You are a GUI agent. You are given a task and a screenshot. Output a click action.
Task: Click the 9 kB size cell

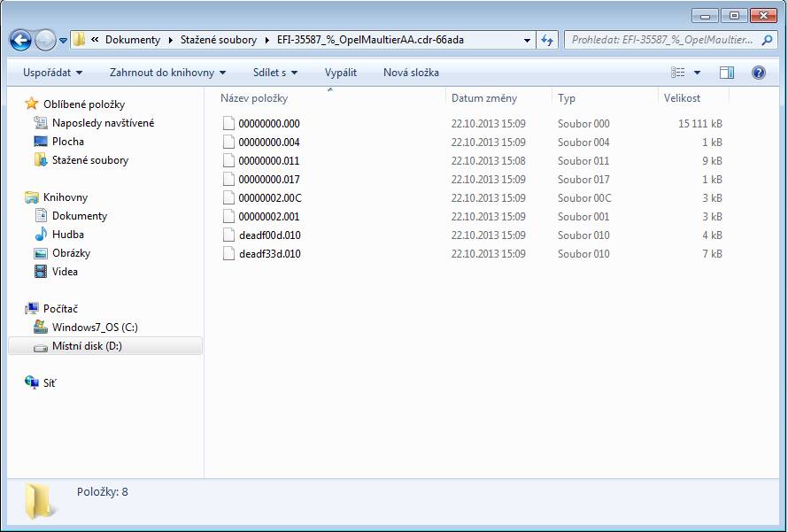[712, 161]
